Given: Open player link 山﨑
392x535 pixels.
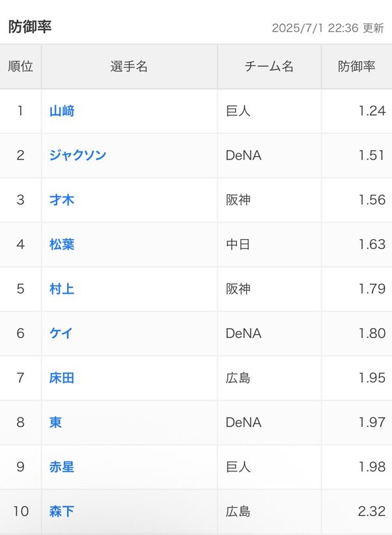Looking at the screenshot, I should click(62, 111).
